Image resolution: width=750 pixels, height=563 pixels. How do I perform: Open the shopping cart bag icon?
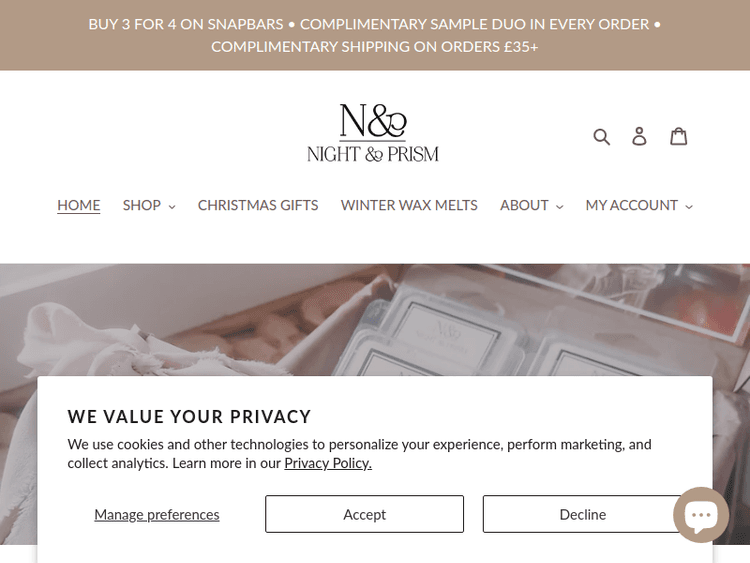click(x=678, y=136)
